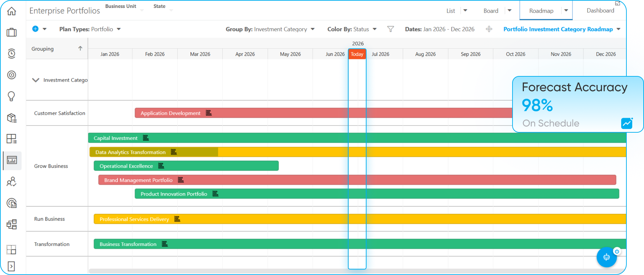The height and width of the screenshot is (275, 644).
Task: Open details icon on Data Analytics Transformation
Action: tap(174, 152)
